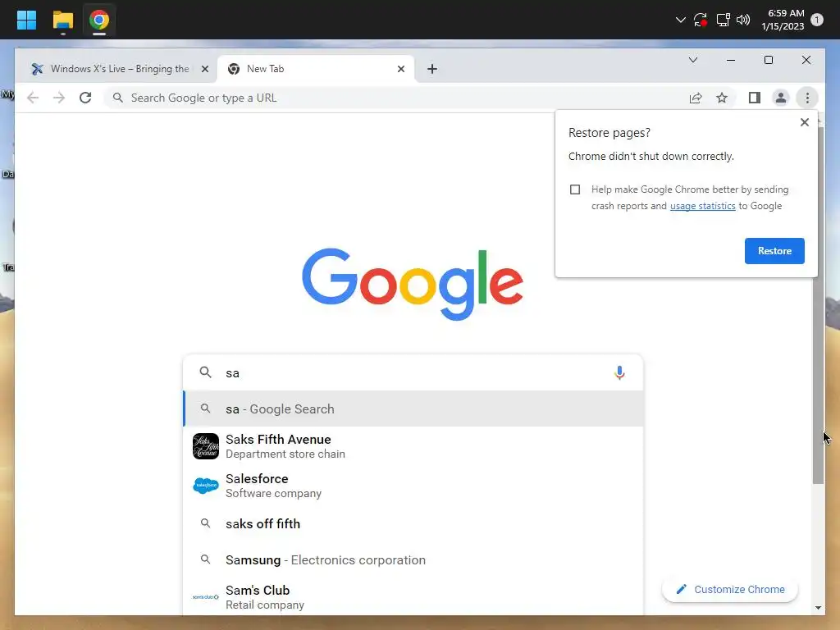The width and height of the screenshot is (840, 630).
Task: Click the address bar search magnifier icon
Action: 118,98
